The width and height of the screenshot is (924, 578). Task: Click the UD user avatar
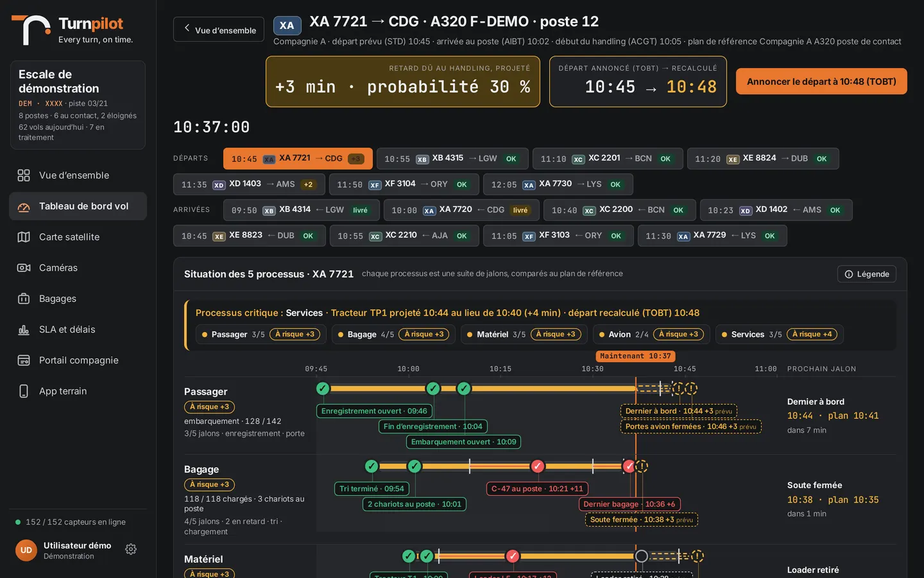(x=26, y=550)
